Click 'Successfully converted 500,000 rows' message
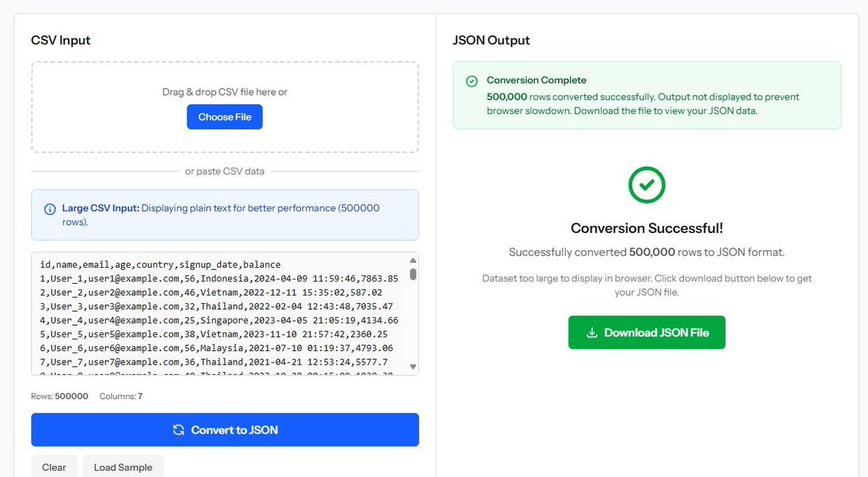868x477 pixels. (x=647, y=253)
